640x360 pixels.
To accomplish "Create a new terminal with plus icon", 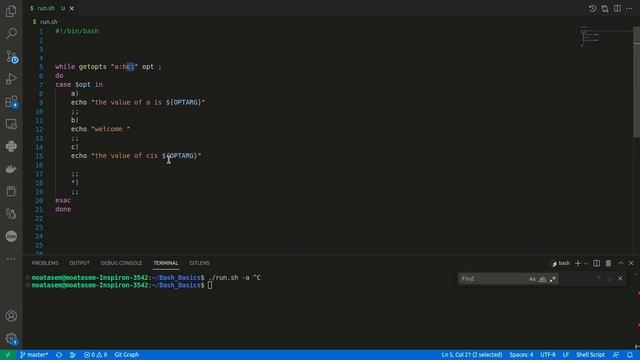I will 578,264.
